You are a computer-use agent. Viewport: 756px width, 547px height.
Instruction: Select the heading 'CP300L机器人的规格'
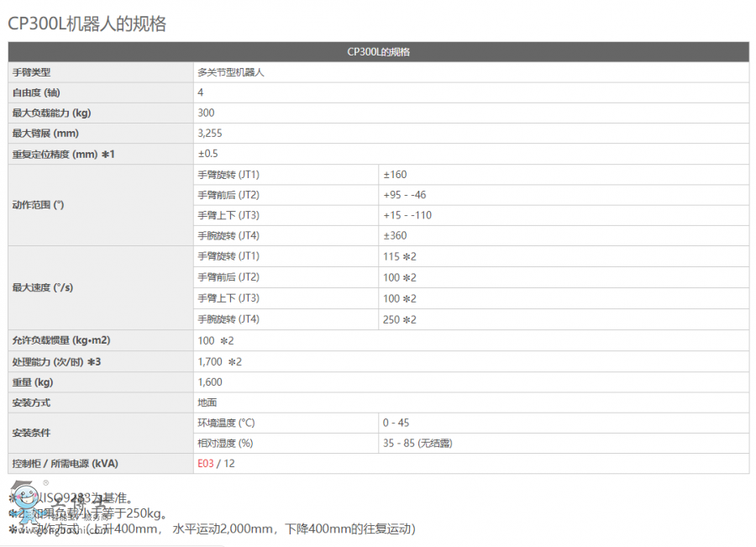[87, 24]
